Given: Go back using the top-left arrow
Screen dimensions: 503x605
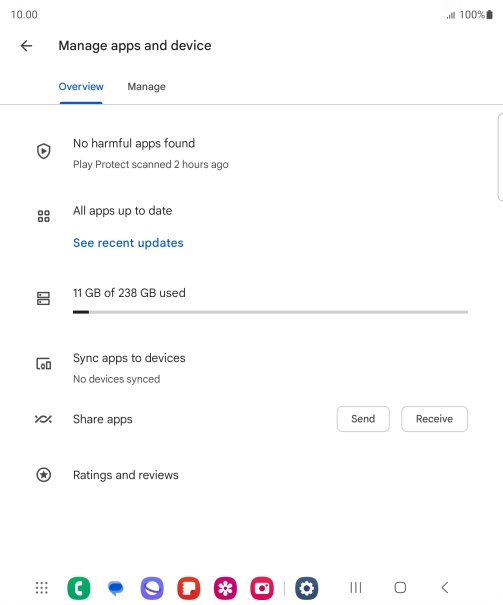Looking at the screenshot, I should pos(26,46).
